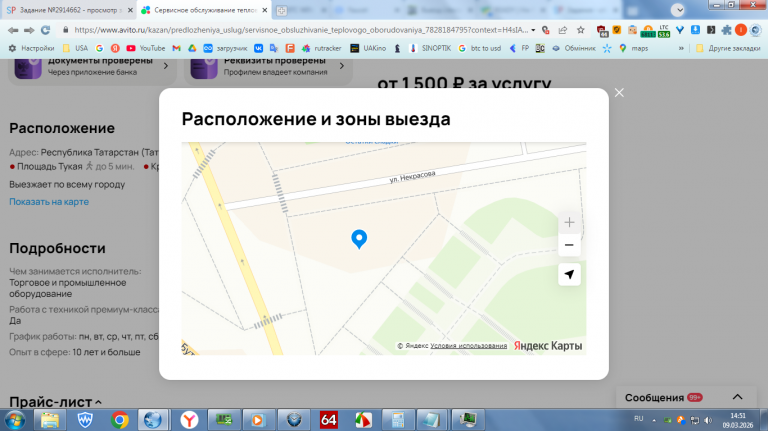Go forward in browser history

pyautogui.click(x=29, y=30)
